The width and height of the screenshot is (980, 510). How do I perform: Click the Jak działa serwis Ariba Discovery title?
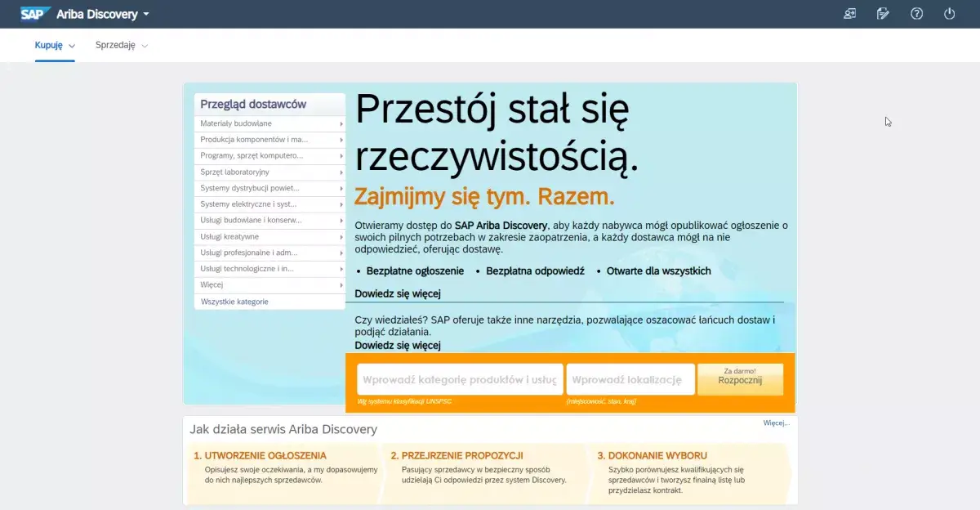pos(283,429)
